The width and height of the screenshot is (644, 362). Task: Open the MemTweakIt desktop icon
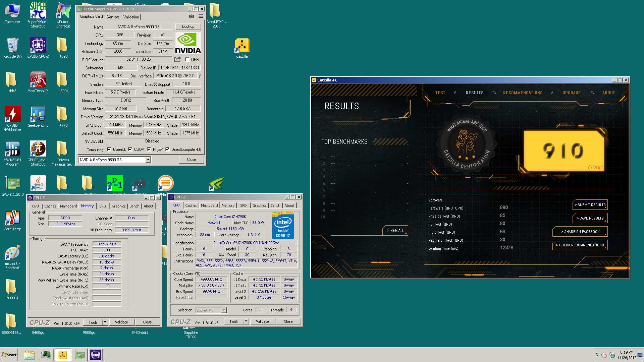tap(38, 82)
